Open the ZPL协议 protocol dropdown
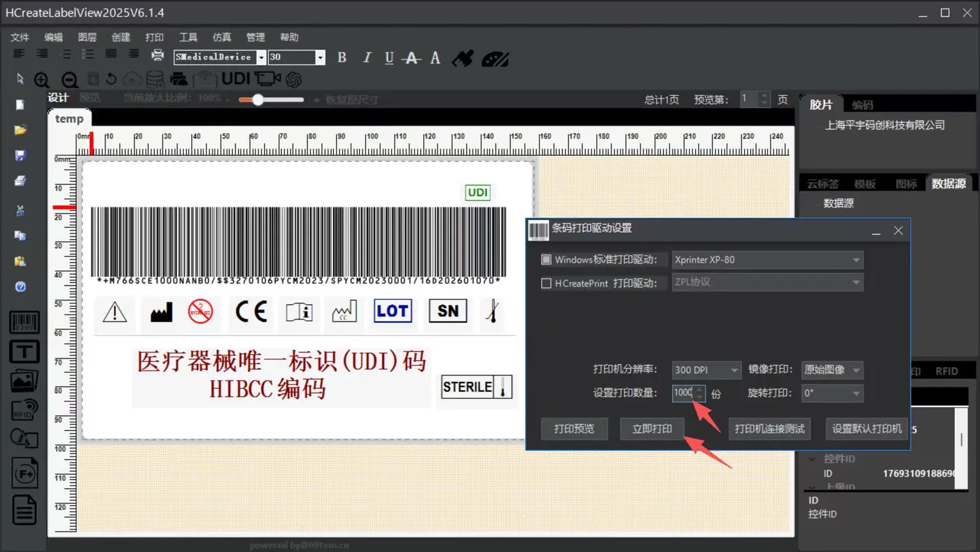Viewport: 980px width, 552px height. point(767,282)
